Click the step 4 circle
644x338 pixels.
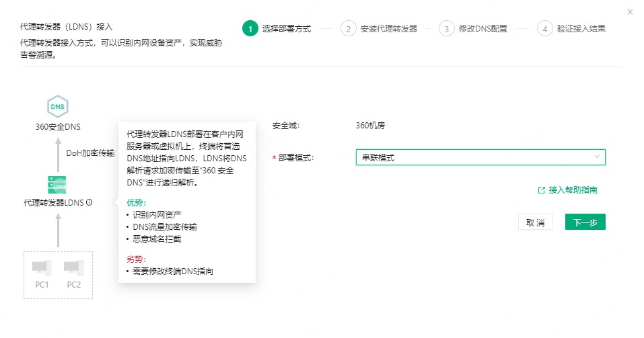544,29
